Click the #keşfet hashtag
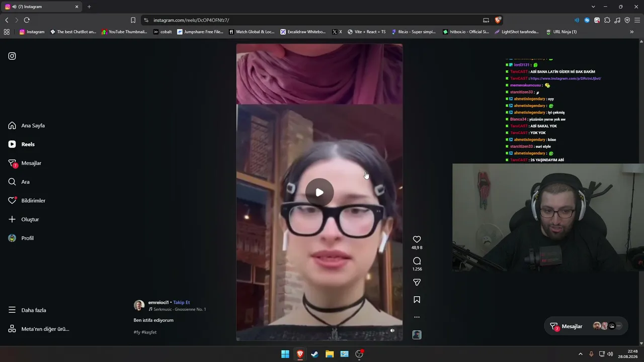 point(149,332)
